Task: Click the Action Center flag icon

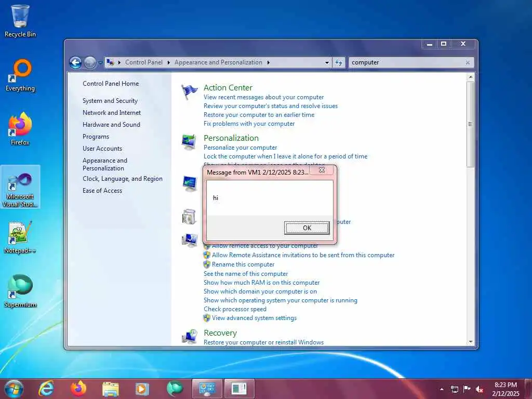Action: pyautogui.click(x=189, y=92)
